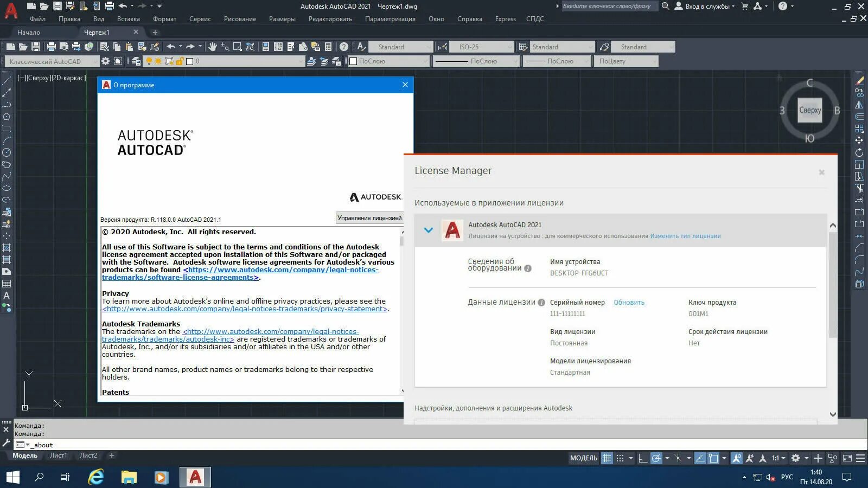Click the command line input field
This screenshot has height=488, width=868.
(x=439, y=445)
